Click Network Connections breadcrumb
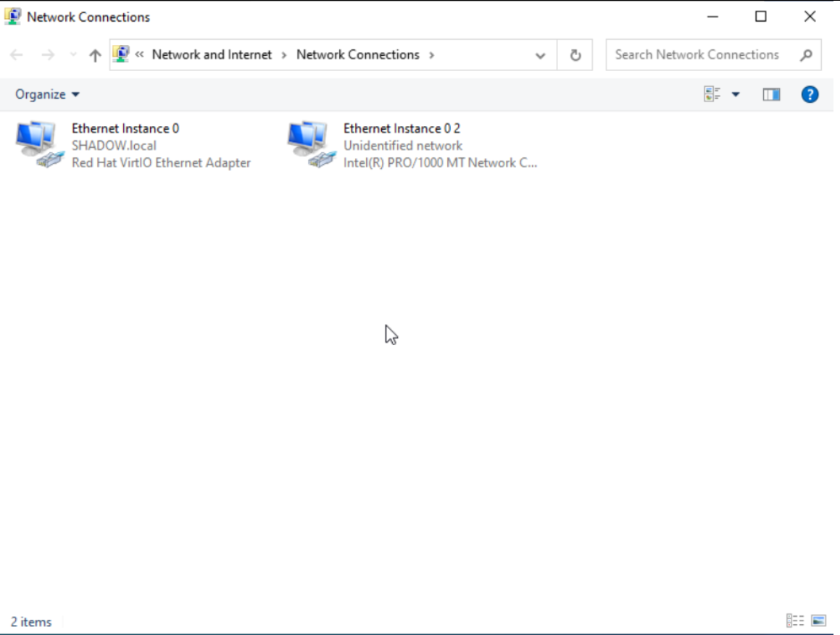 (x=357, y=54)
